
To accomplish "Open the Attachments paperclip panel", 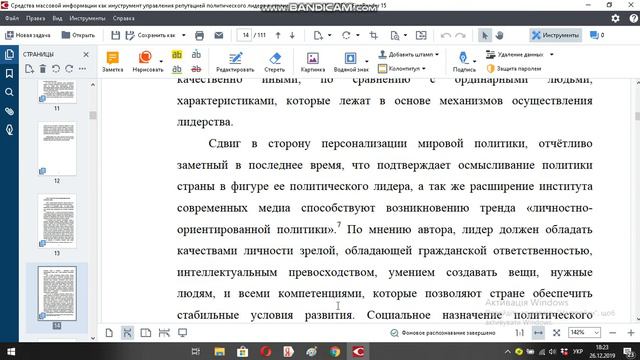I will point(9,111).
